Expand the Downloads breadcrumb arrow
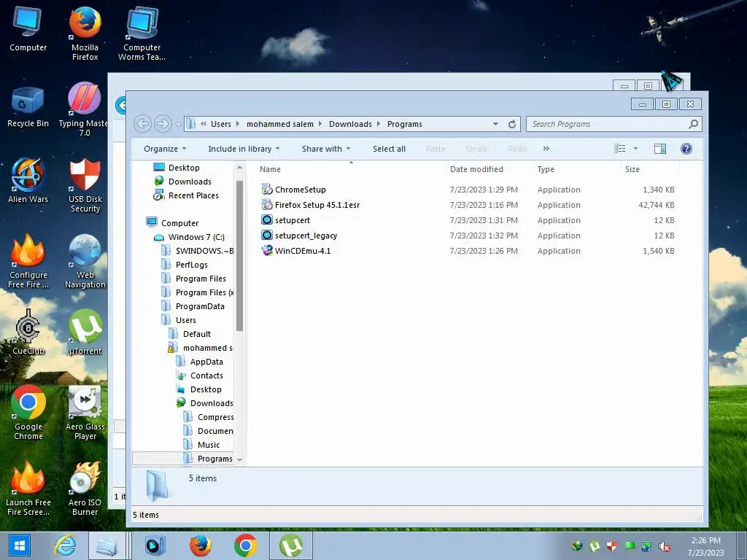The width and height of the screenshot is (747, 560). pos(379,124)
